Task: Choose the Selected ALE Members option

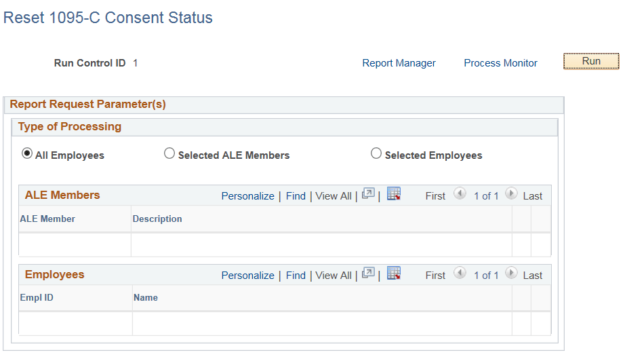Action: coord(169,154)
